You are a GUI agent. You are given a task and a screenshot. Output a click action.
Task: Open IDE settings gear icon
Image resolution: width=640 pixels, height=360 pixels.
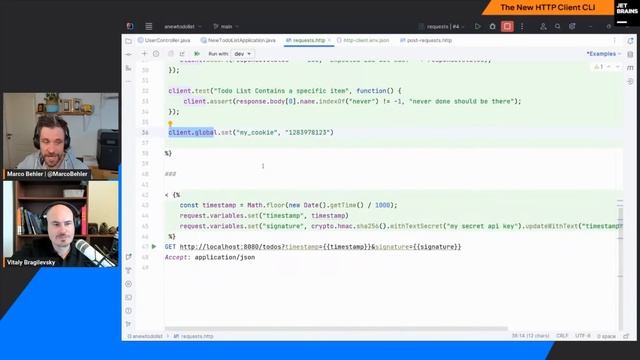pyautogui.click(x=572, y=27)
